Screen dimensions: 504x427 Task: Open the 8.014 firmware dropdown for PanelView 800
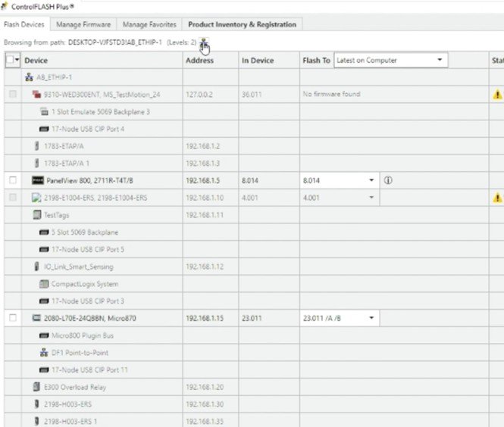point(339,180)
